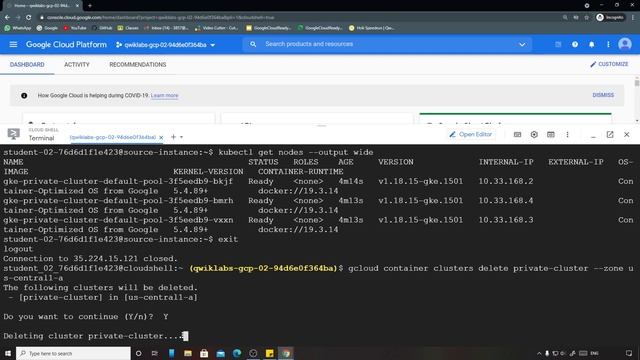Expand the search bar chevron dropdown

point(522,44)
